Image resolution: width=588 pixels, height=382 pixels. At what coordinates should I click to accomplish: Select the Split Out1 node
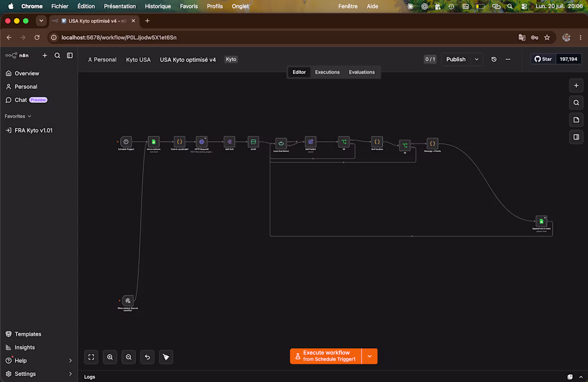click(x=229, y=142)
